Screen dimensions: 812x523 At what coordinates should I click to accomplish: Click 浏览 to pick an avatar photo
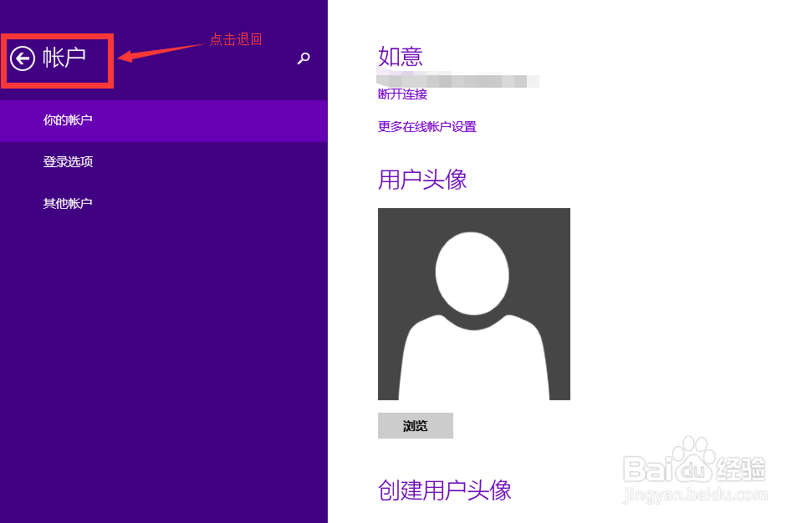pyautogui.click(x=415, y=425)
